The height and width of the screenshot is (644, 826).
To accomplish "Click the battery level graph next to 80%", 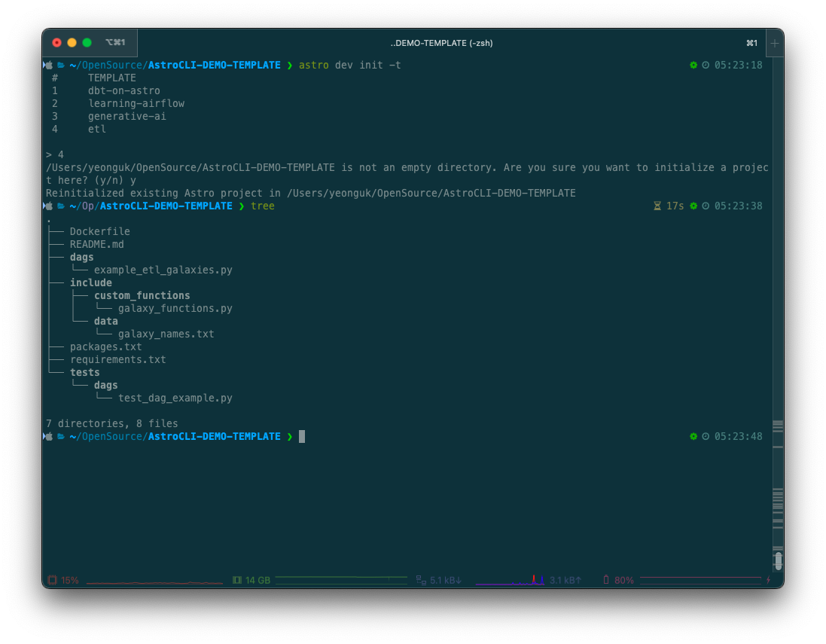I will [x=700, y=579].
